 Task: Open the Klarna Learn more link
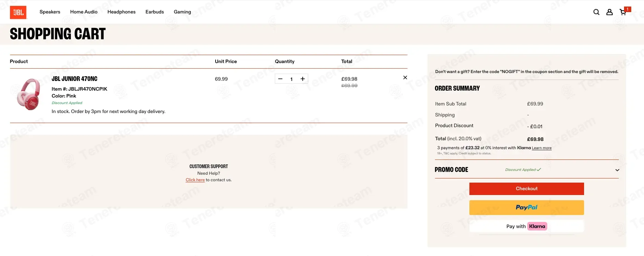(x=542, y=148)
